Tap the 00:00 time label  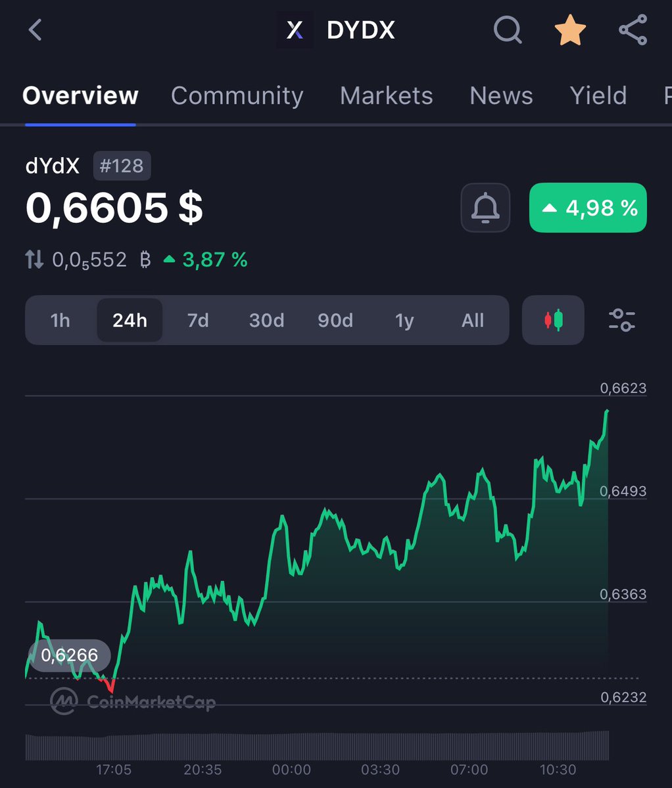point(291,770)
